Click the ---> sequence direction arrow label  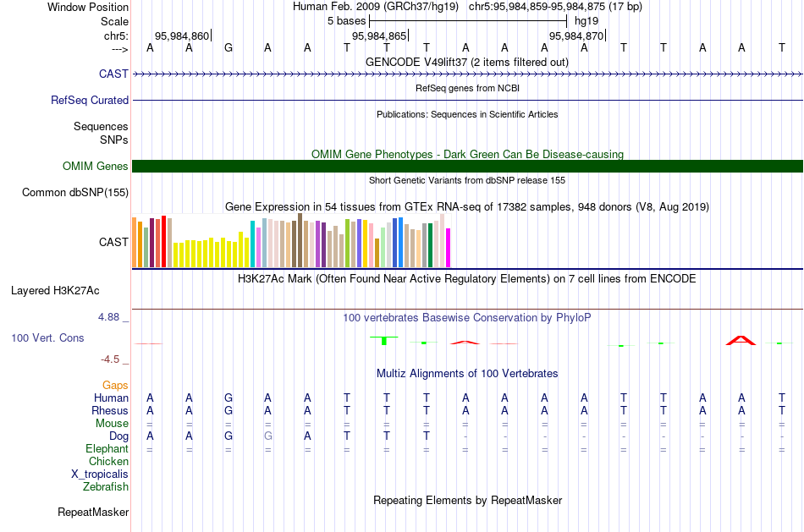[119, 49]
